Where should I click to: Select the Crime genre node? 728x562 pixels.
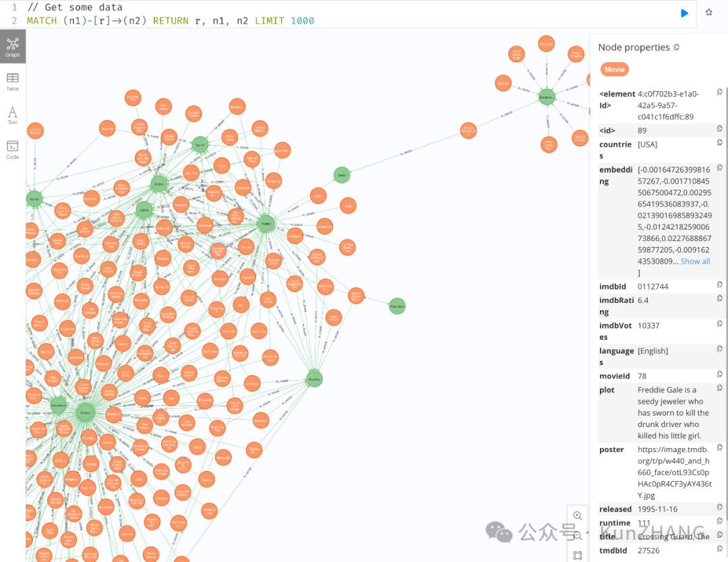click(144, 210)
